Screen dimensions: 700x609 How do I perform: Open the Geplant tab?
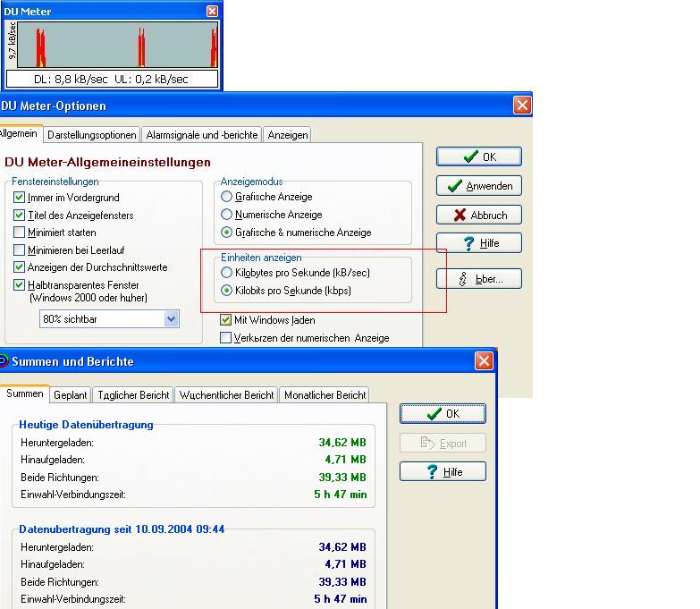click(x=70, y=395)
